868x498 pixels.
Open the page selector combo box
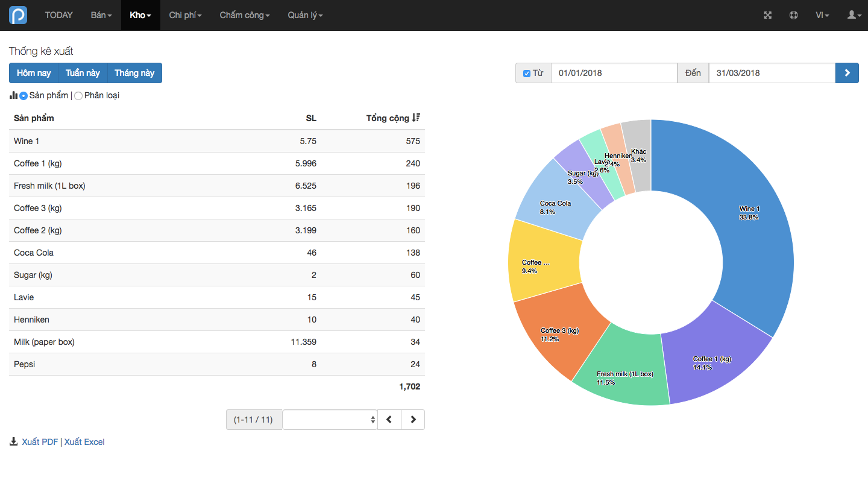330,420
